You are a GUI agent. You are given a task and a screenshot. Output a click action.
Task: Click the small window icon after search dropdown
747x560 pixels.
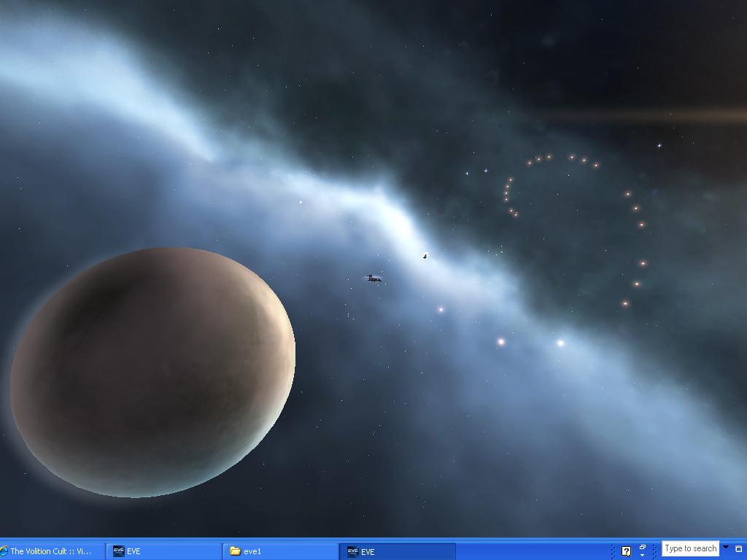tap(739, 548)
